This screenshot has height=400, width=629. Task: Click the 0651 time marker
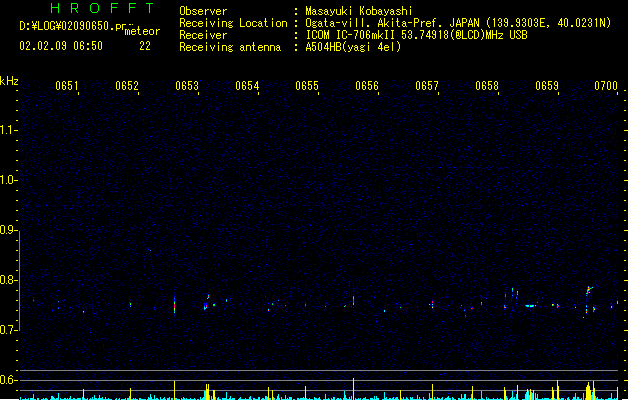[67, 86]
